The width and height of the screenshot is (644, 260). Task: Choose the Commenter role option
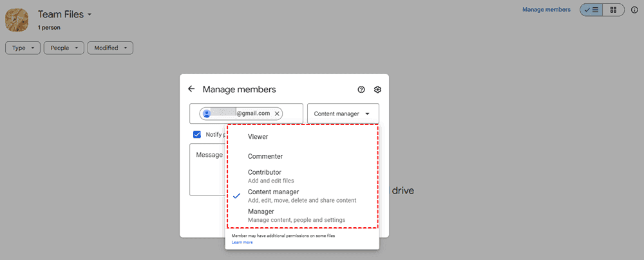coord(265,156)
